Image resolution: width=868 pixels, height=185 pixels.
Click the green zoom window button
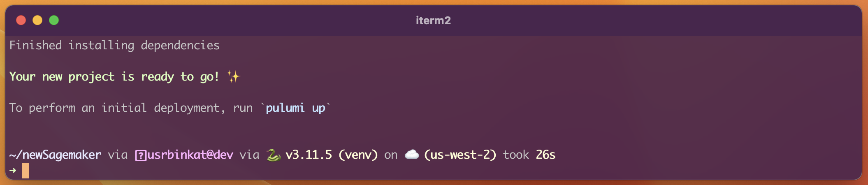[x=54, y=20]
